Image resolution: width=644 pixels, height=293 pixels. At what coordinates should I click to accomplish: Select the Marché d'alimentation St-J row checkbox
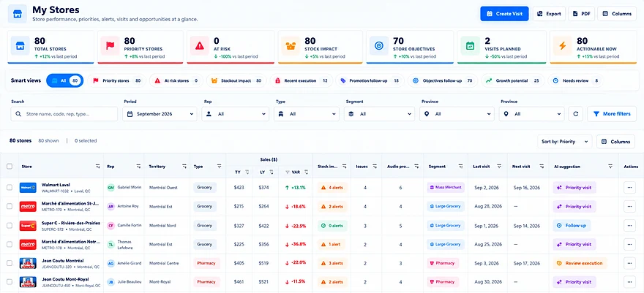tap(10, 207)
